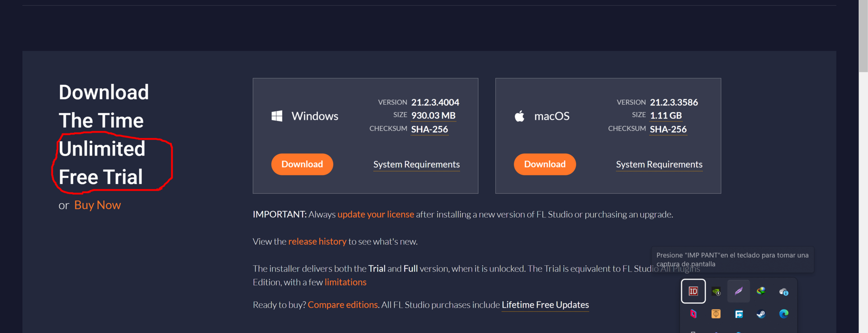
Task: Download FL Studio for Windows
Action: pyautogui.click(x=302, y=164)
